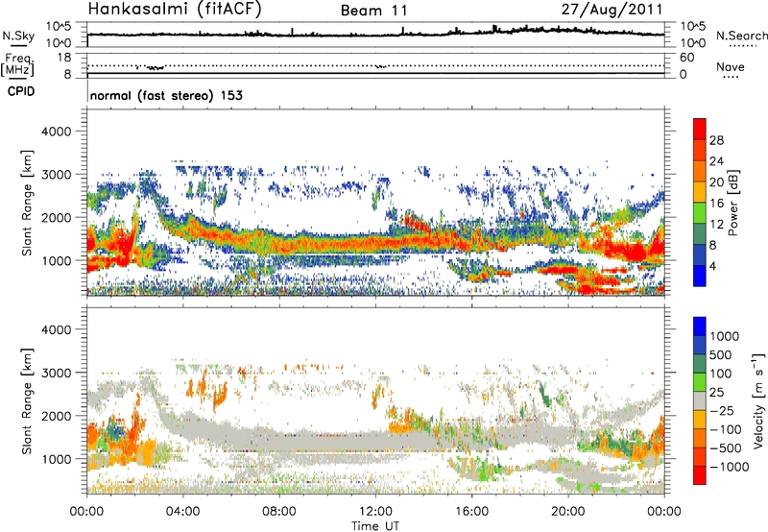Image resolution: width=768 pixels, height=532 pixels.
Task: Click the 'Velocity [m s⁻¹]' colorbar label
Action: [758, 400]
